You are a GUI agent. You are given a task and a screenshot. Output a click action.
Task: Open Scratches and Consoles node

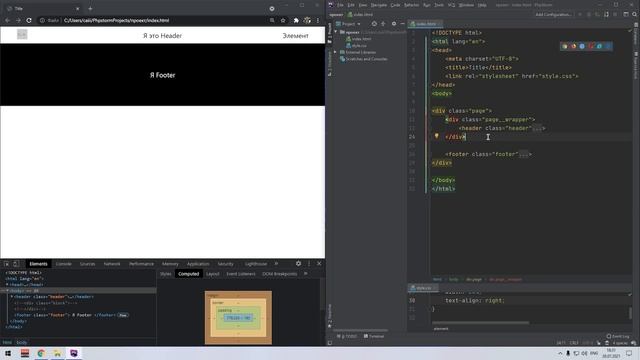click(x=364, y=59)
